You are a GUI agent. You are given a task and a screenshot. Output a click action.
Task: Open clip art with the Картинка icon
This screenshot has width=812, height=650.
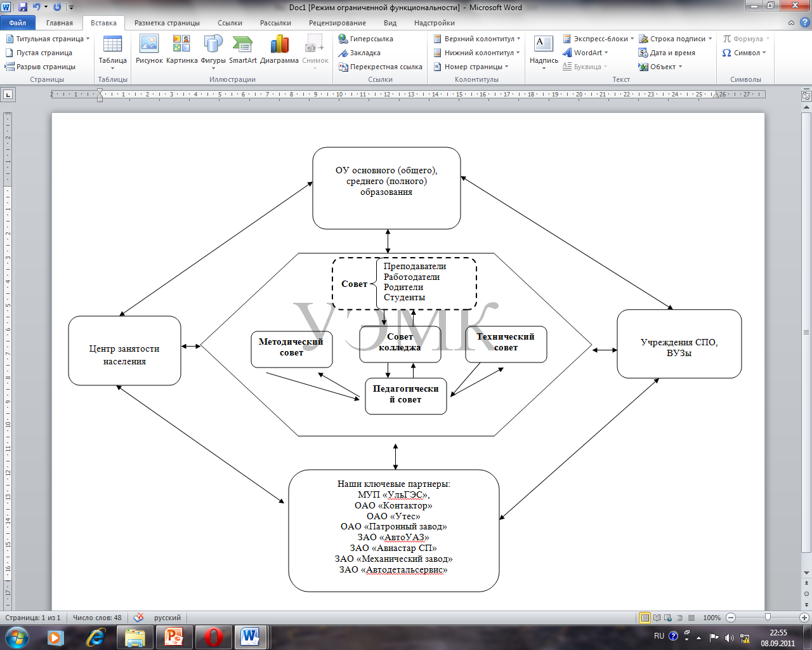(x=181, y=50)
